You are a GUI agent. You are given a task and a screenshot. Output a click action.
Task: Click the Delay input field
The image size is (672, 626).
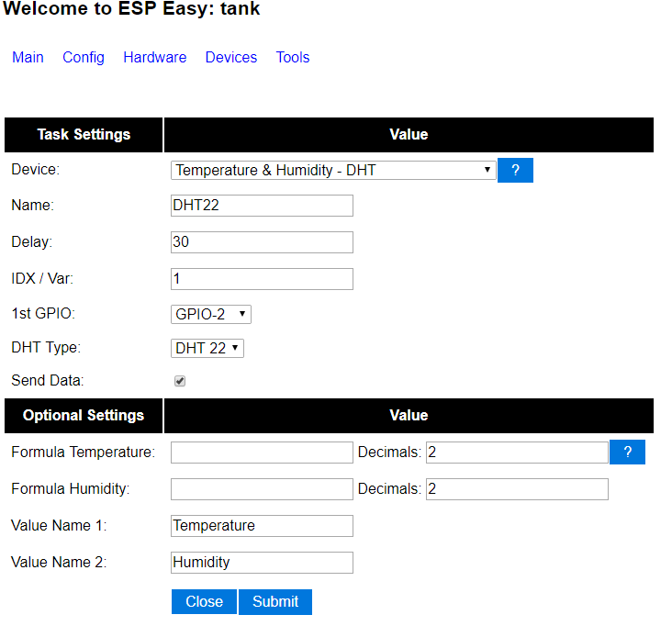pos(262,242)
